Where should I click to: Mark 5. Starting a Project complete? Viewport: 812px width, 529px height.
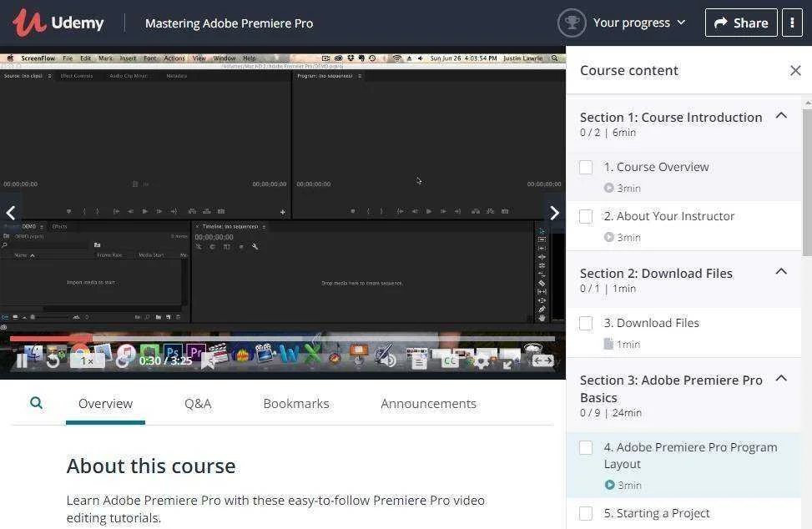point(586,513)
